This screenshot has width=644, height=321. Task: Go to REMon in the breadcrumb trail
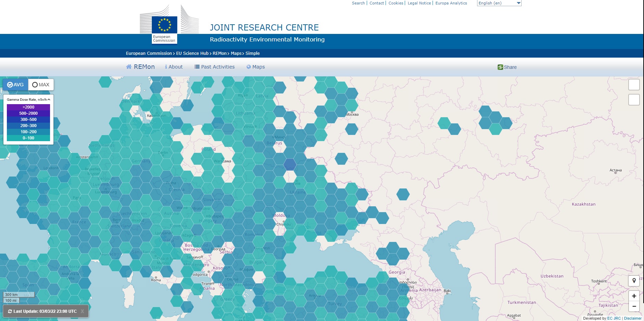coord(220,53)
